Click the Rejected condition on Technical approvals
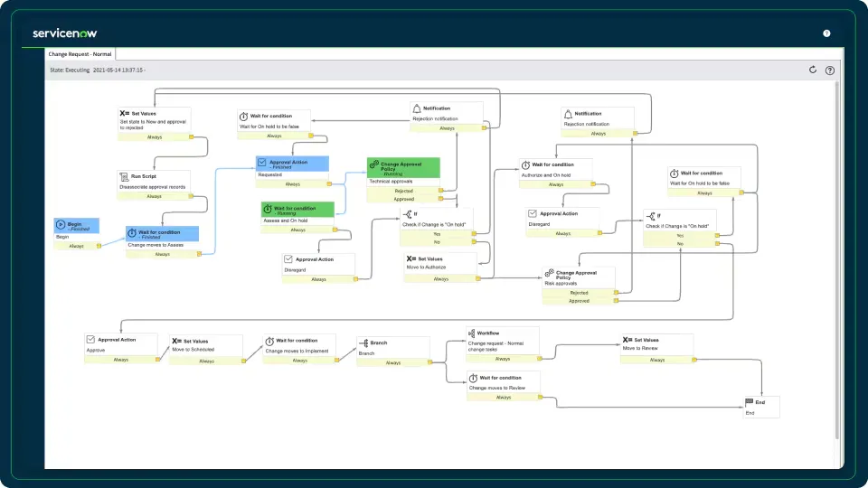The image size is (868, 488). point(402,191)
